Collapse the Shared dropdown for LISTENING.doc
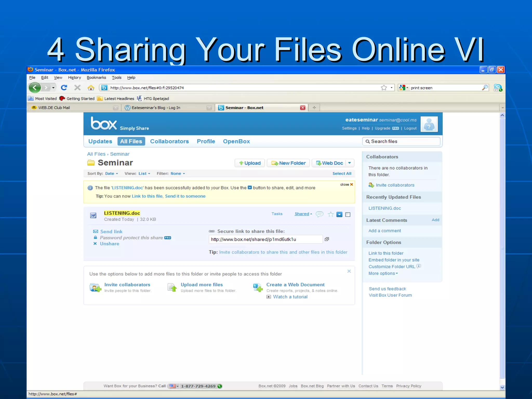 click(303, 214)
